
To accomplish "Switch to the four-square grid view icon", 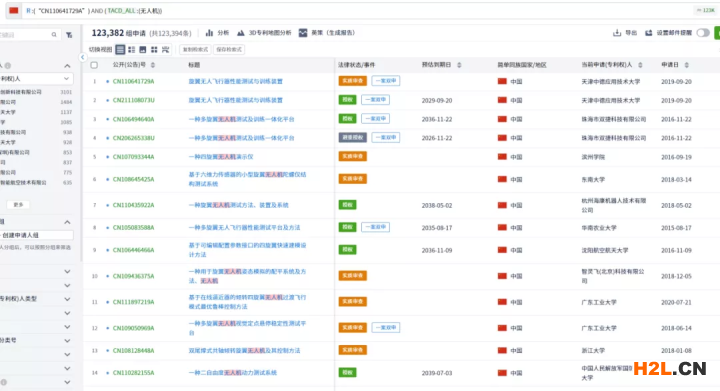I will click(154, 49).
